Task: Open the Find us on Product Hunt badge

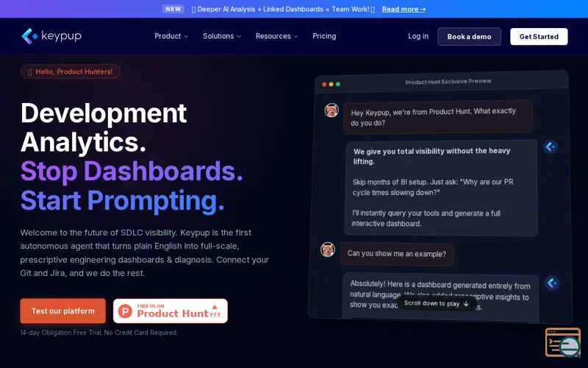Action: coord(171,311)
